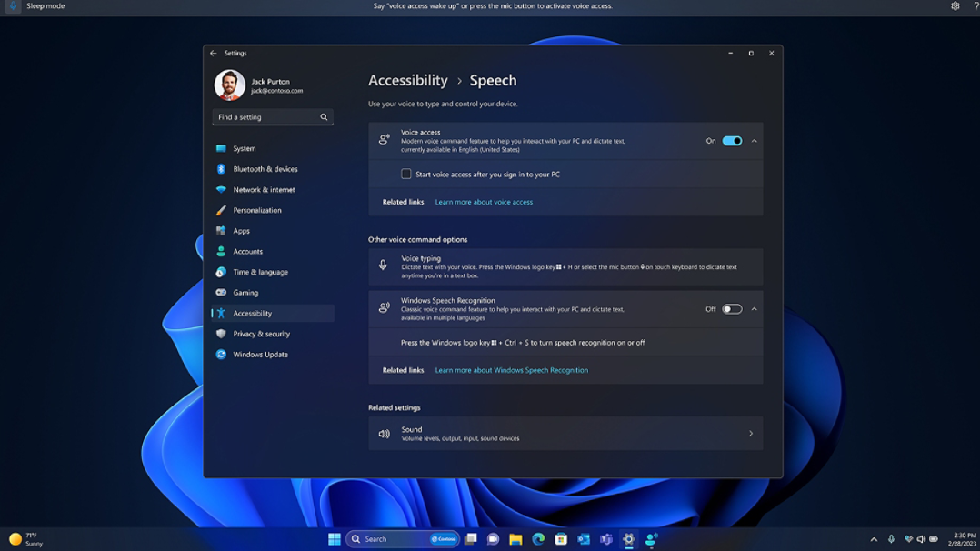This screenshot has width=980, height=551.
Task: Open Microsoft Teams from the taskbar
Action: 605,539
